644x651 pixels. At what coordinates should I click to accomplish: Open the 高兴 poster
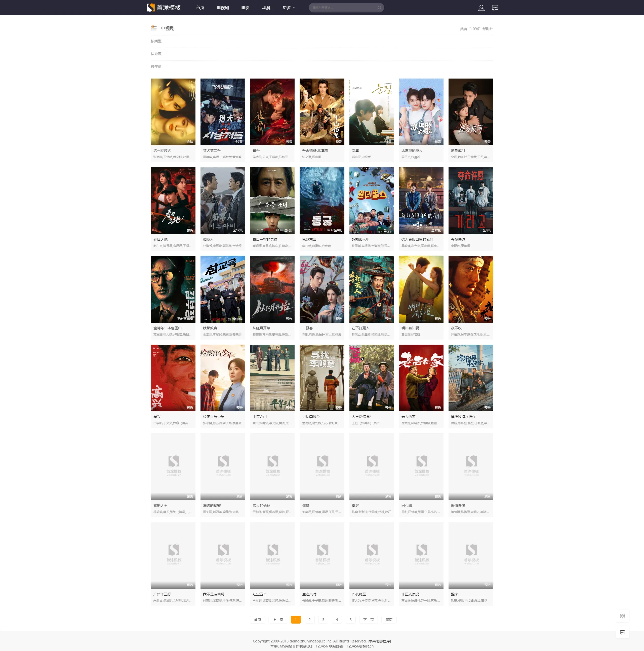173,378
